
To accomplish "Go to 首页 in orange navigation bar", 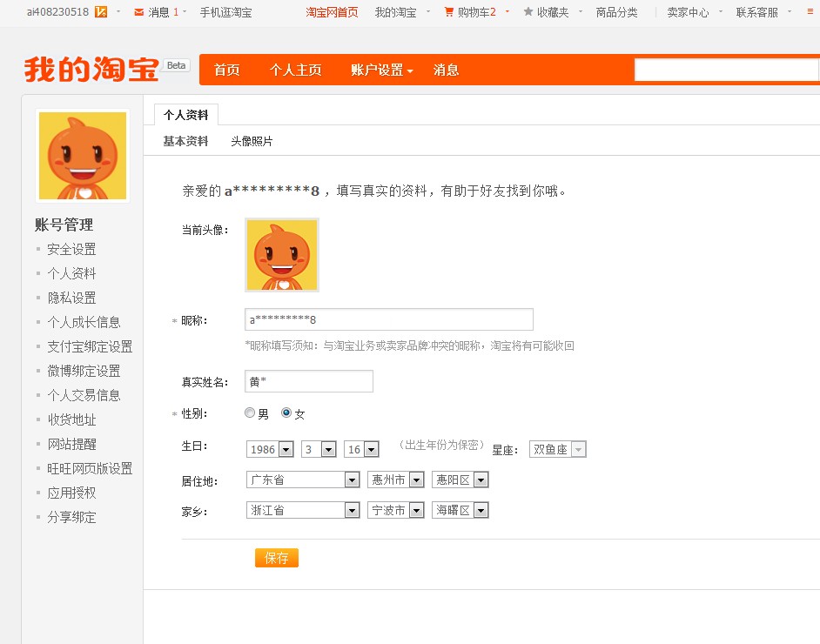I will click(227, 70).
